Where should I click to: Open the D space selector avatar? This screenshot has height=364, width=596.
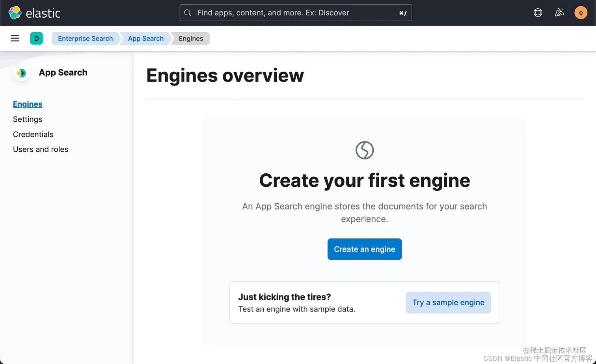[x=36, y=38]
